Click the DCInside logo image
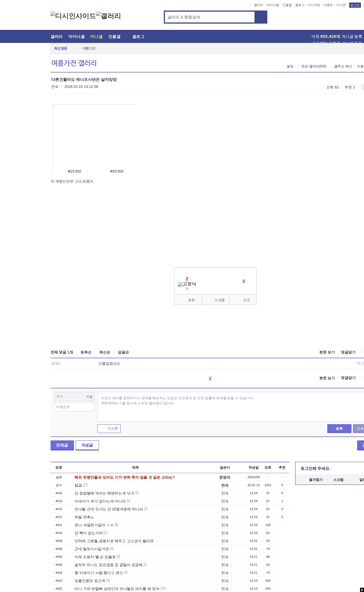Image resolution: width=364 pixels, height=592 pixels. click(73, 16)
